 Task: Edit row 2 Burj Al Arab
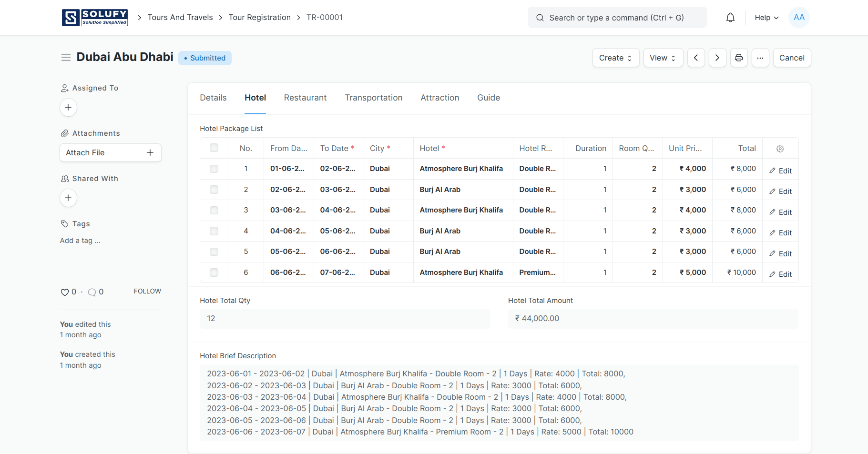[780, 191]
